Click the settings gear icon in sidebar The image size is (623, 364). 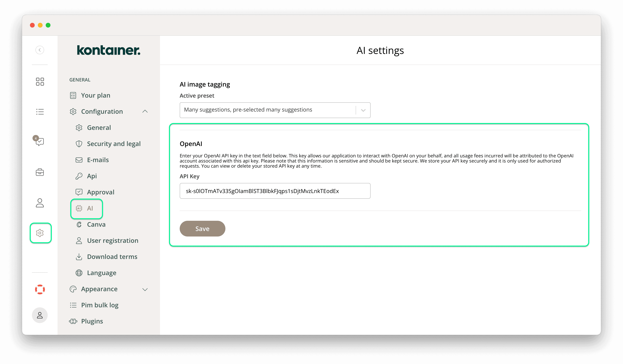pos(40,233)
